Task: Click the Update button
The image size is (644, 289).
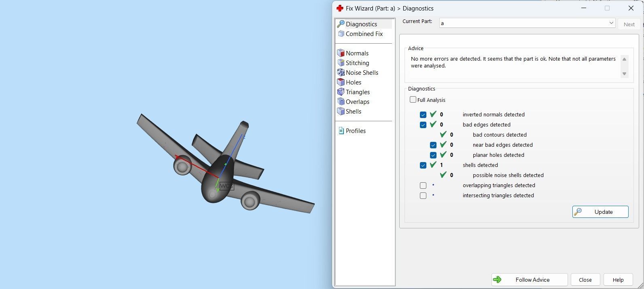Action: [x=600, y=212]
